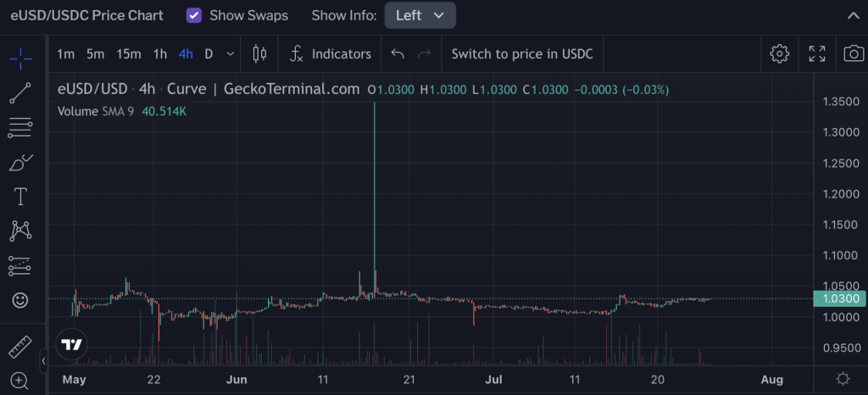868x395 pixels.
Task: Select the text annotation tool
Action: [20, 197]
